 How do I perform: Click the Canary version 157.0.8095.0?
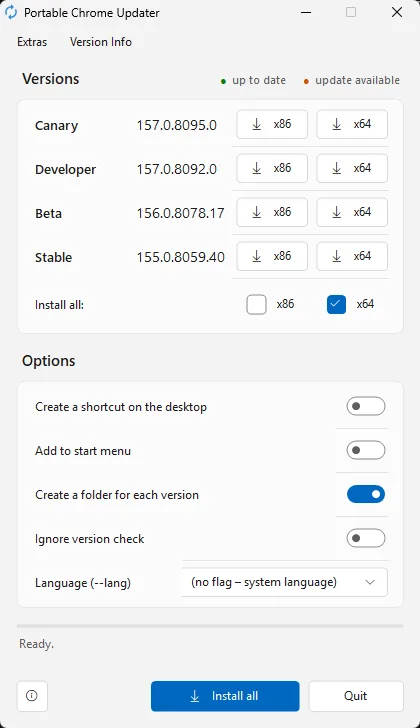176,125
